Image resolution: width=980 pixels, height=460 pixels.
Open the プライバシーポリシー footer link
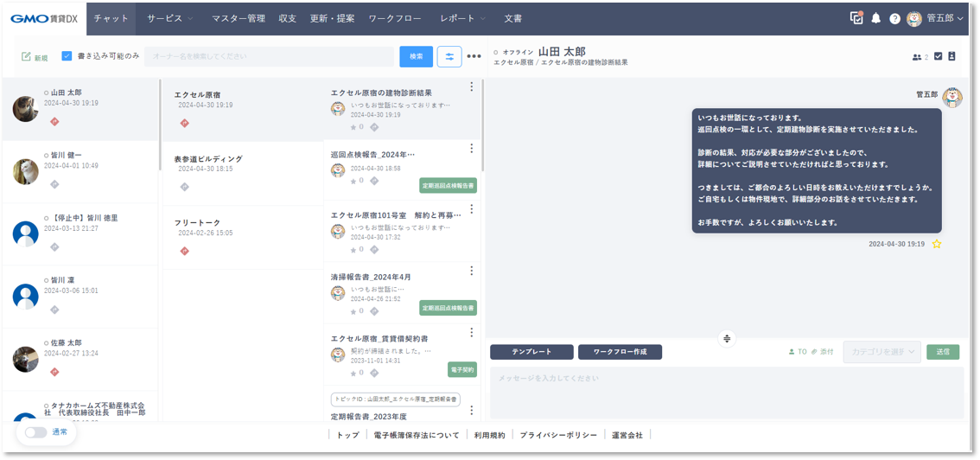point(559,435)
